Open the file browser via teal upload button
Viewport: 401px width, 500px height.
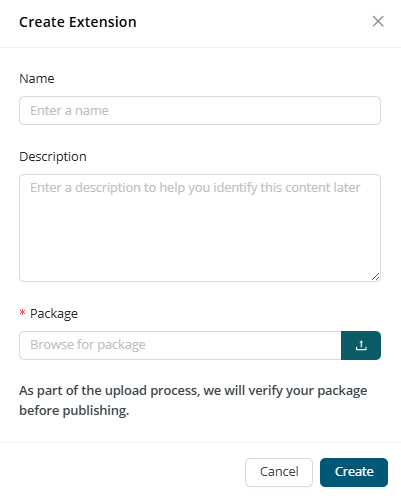pyautogui.click(x=361, y=345)
